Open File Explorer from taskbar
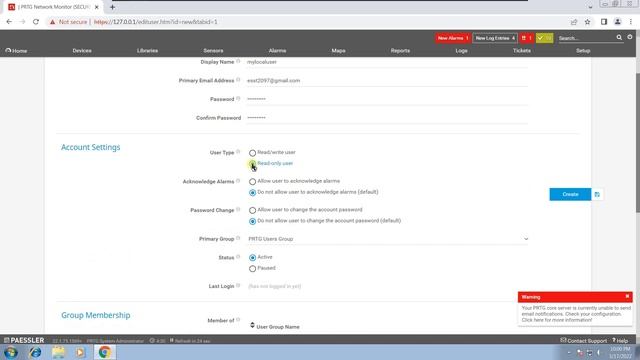The image size is (640, 360). (58, 352)
